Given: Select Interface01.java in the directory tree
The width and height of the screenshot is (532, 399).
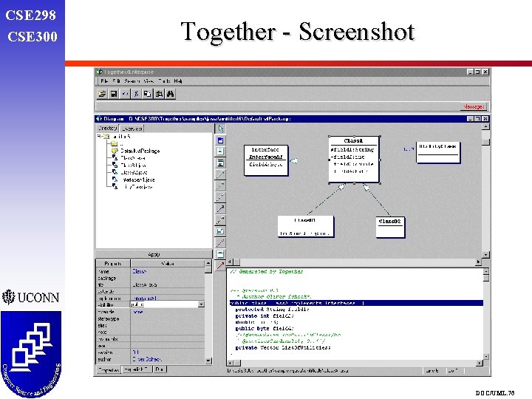Looking at the screenshot, I should pos(138,180).
